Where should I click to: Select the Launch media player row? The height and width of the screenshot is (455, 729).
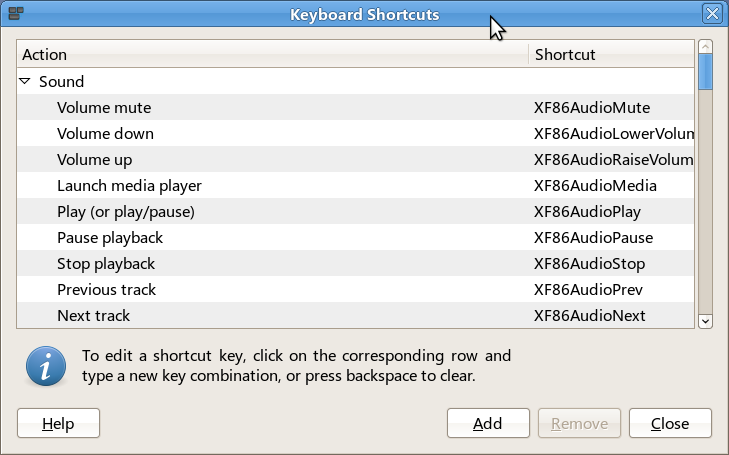[356, 185]
